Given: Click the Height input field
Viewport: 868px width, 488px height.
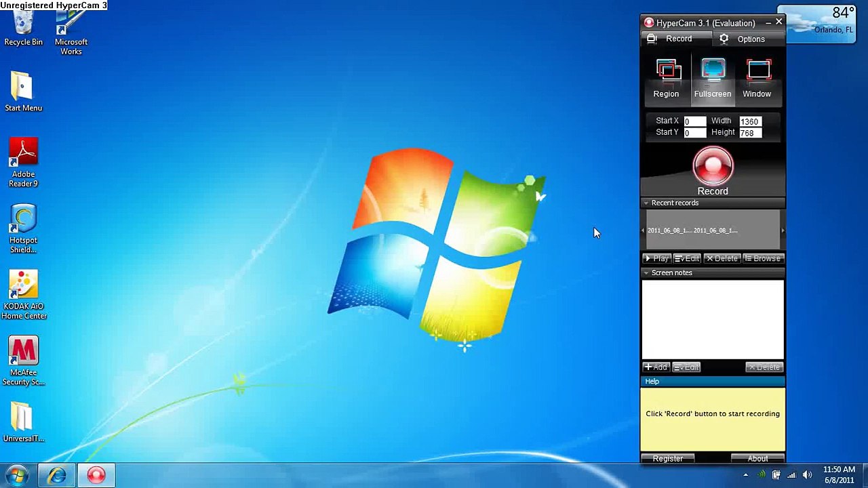Looking at the screenshot, I should (x=750, y=133).
